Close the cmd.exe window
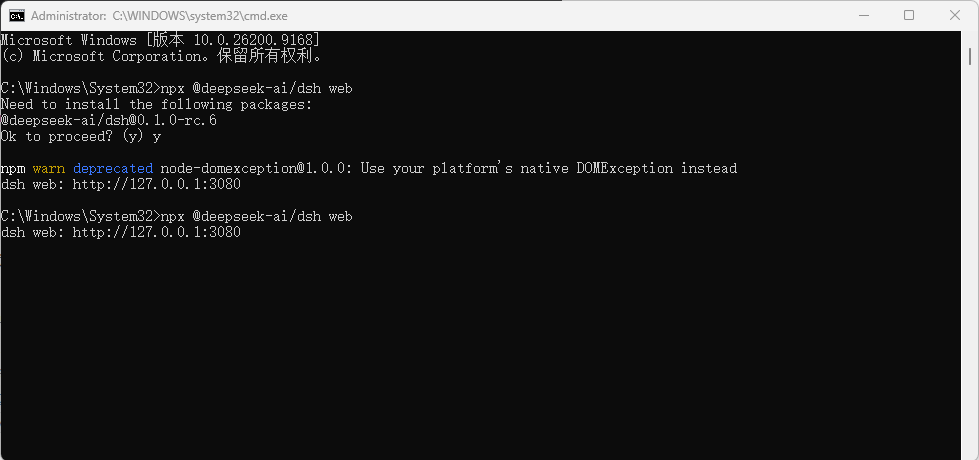 pos(955,16)
